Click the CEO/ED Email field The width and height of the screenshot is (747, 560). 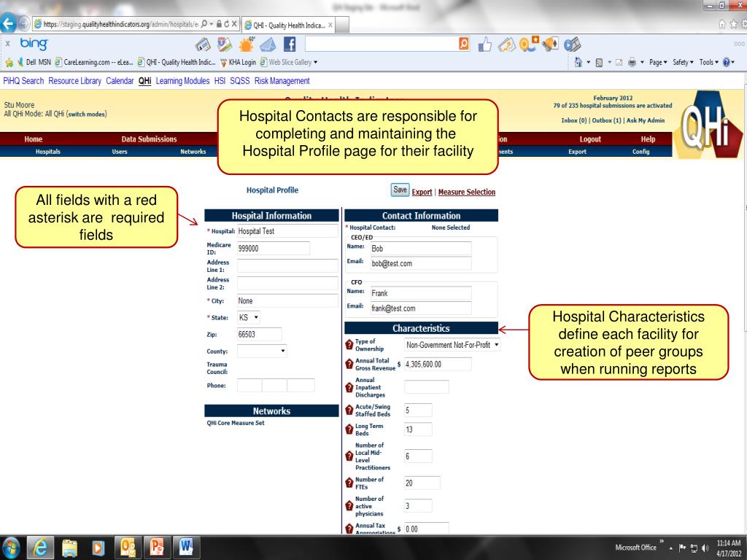pos(421,263)
